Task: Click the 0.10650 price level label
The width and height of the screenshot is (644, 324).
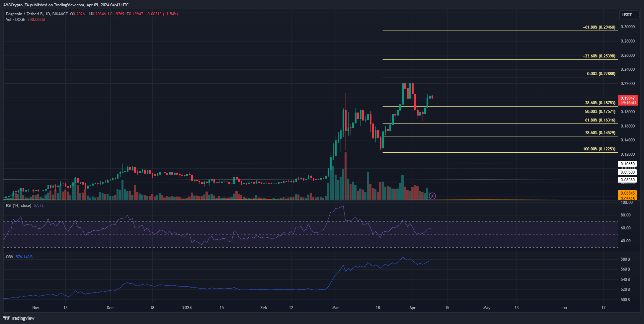Action: (x=627, y=164)
